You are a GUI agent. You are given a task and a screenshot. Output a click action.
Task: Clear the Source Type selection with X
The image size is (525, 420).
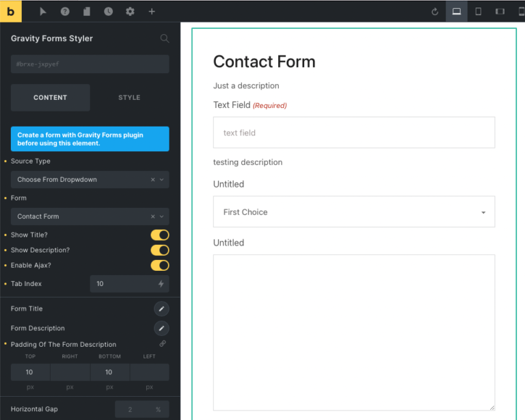152,179
